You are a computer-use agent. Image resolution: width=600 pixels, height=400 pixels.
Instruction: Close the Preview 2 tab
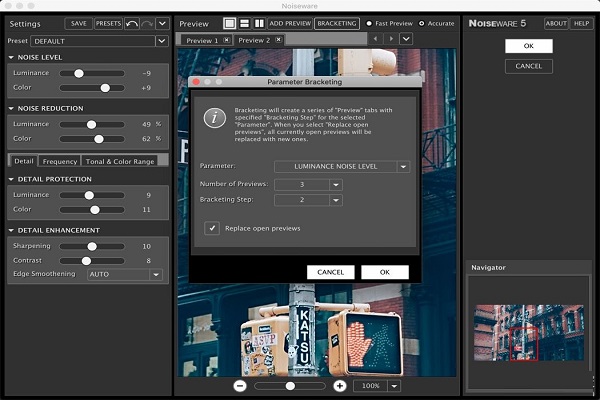(x=279, y=39)
